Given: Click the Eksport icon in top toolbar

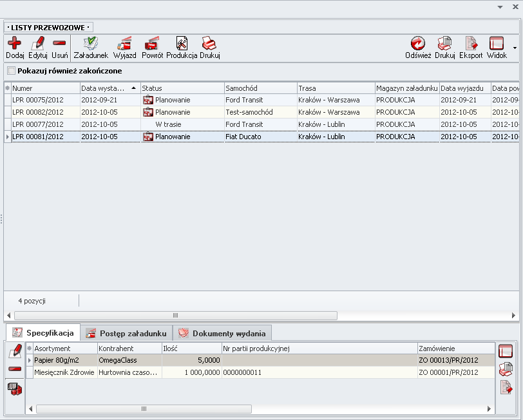Looking at the screenshot, I should pyautogui.click(x=471, y=44).
